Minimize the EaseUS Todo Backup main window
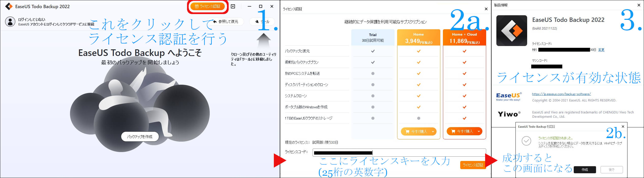The width and height of the screenshot is (644, 178). pos(249,6)
